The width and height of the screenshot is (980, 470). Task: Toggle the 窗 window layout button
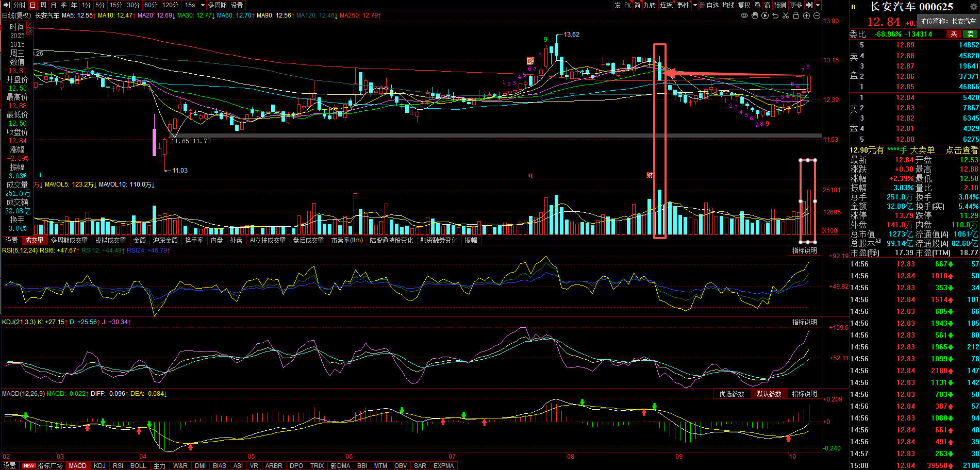tap(768, 5)
